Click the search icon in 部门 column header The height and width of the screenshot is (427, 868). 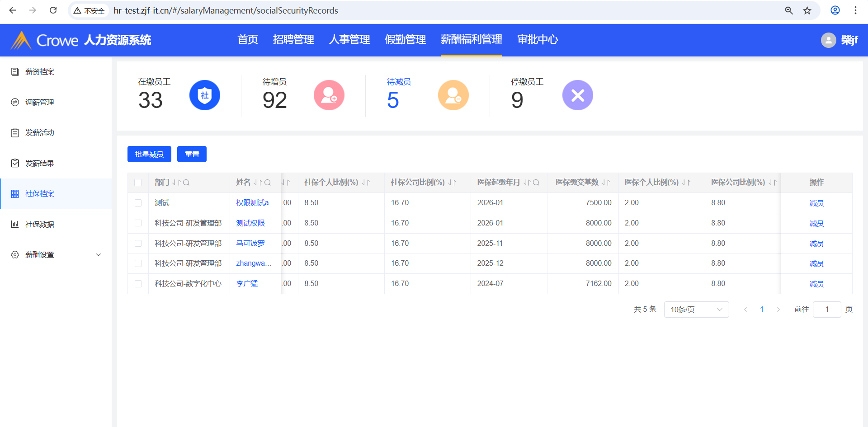click(x=186, y=183)
